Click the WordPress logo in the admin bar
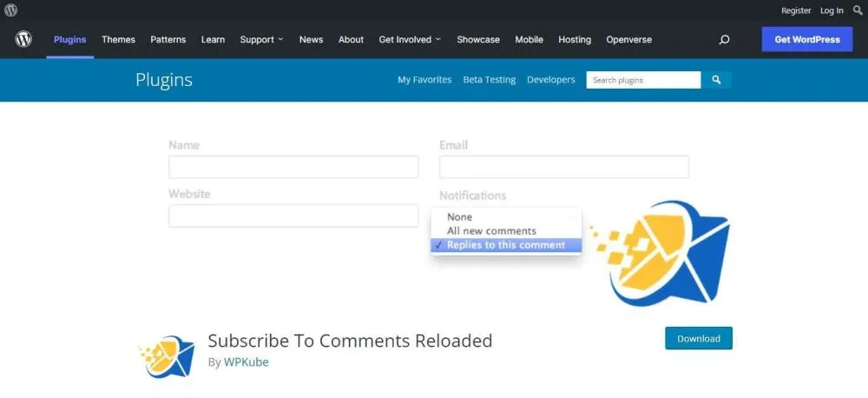The image size is (868, 398). click(x=10, y=10)
